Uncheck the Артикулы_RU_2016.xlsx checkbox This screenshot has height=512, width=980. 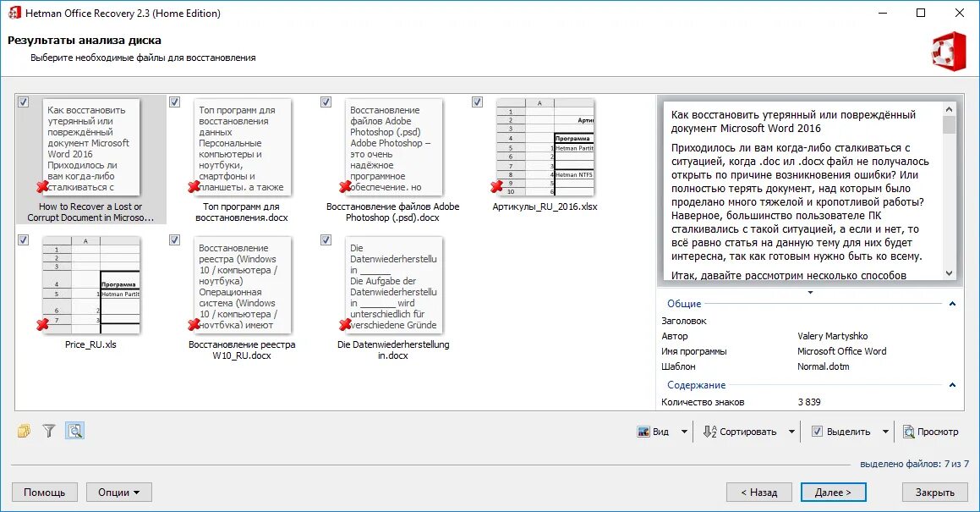tap(477, 102)
